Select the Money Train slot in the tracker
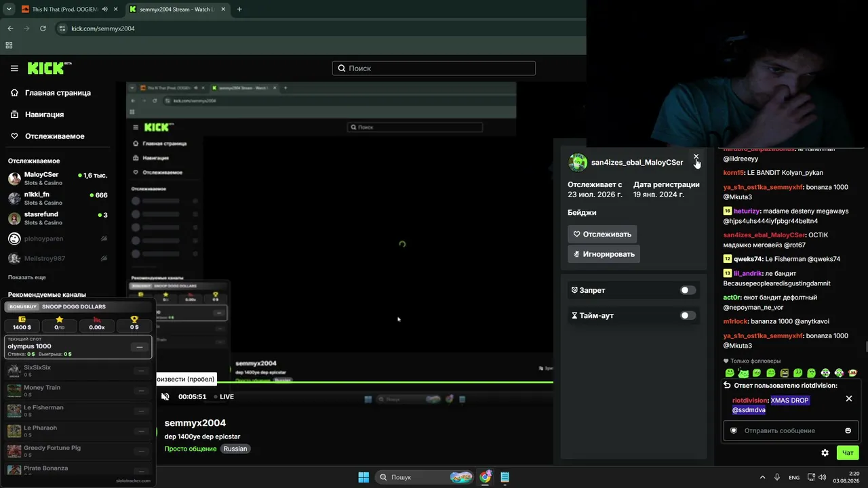868x488 pixels. 78,390
